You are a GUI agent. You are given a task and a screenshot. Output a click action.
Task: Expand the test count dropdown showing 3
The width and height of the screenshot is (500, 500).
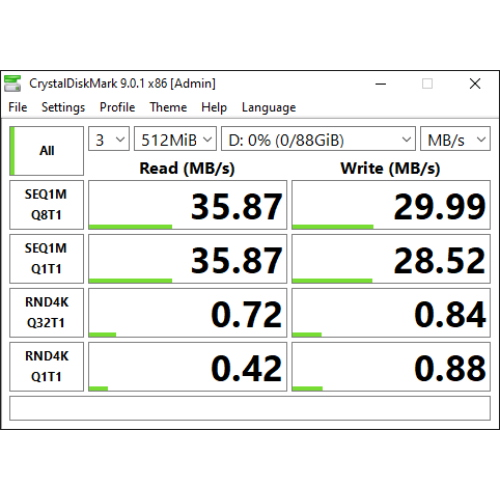109,139
